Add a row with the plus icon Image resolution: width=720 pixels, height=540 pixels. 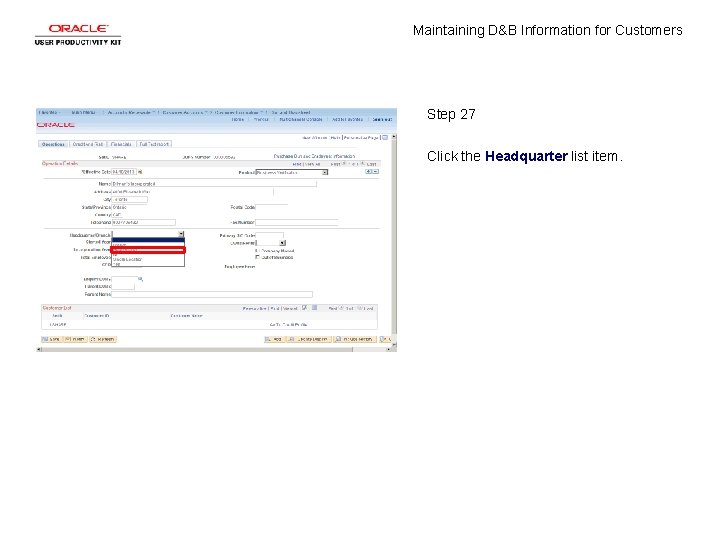(368, 172)
